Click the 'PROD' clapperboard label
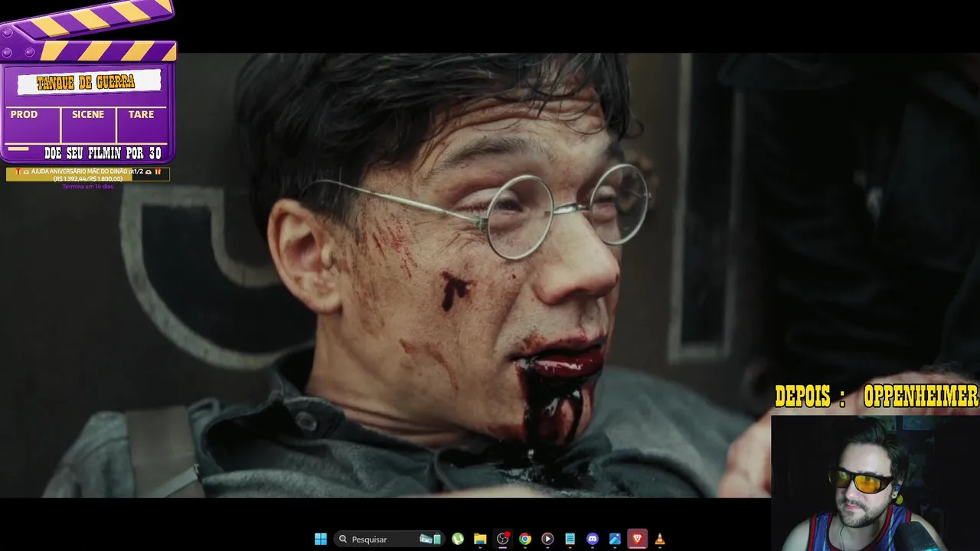The image size is (980, 551). tap(24, 114)
